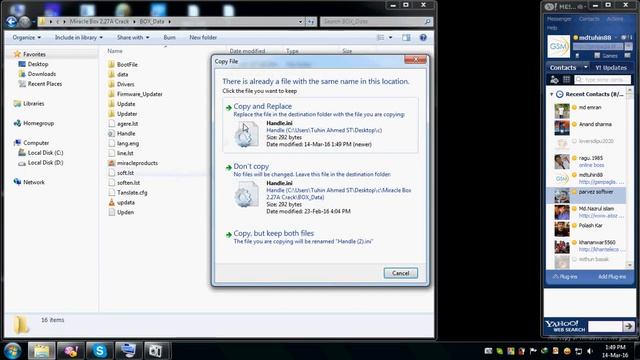Click the Search BOX_Data field
This screenshot has height=360, width=640.
click(376, 21)
